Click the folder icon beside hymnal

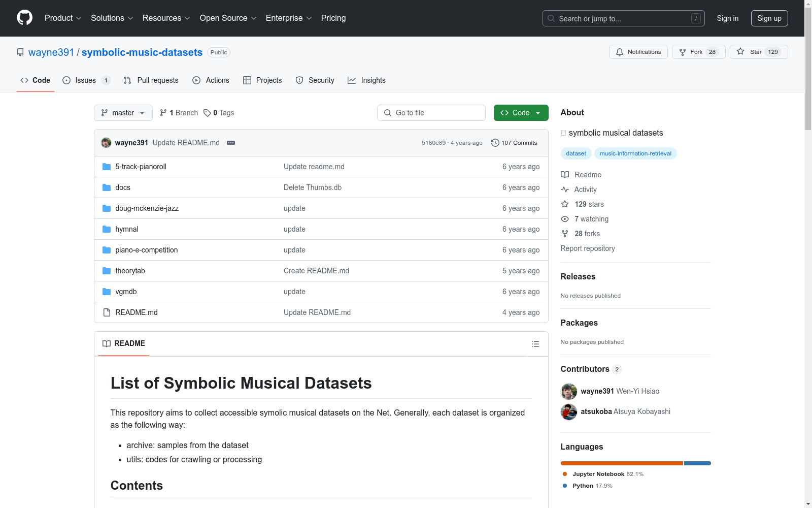(x=107, y=229)
